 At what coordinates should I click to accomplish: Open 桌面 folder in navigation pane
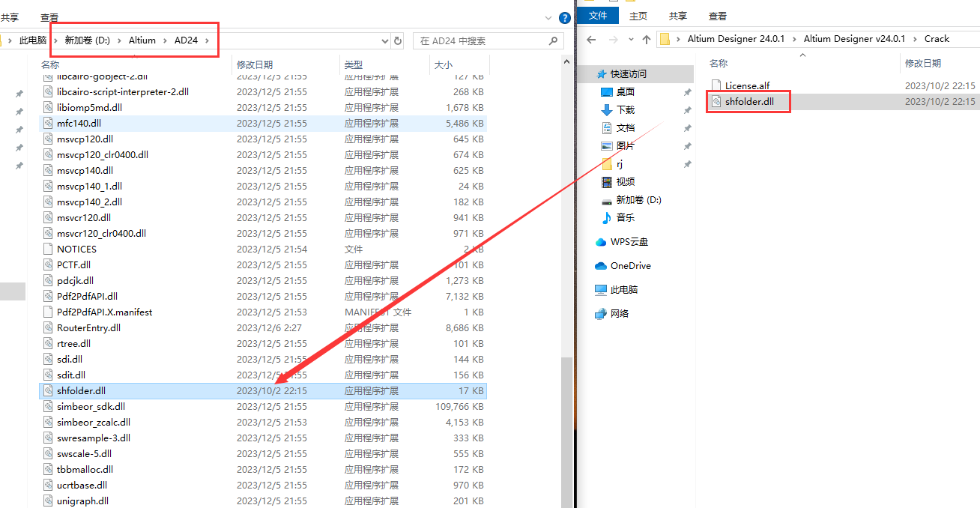pyautogui.click(x=625, y=91)
